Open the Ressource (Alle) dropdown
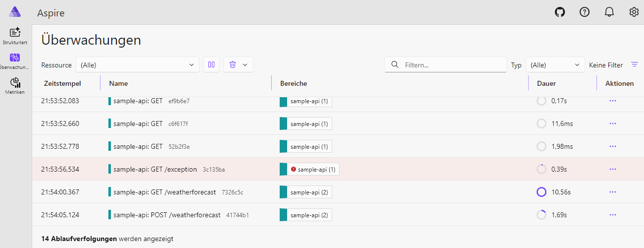 [138, 65]
